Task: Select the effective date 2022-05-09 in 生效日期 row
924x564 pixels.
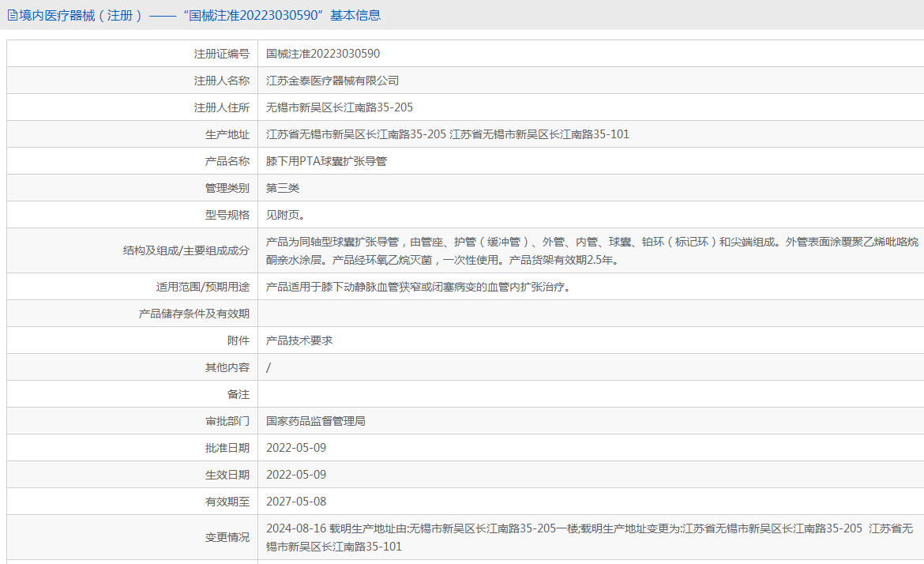Action: (296, 475)
